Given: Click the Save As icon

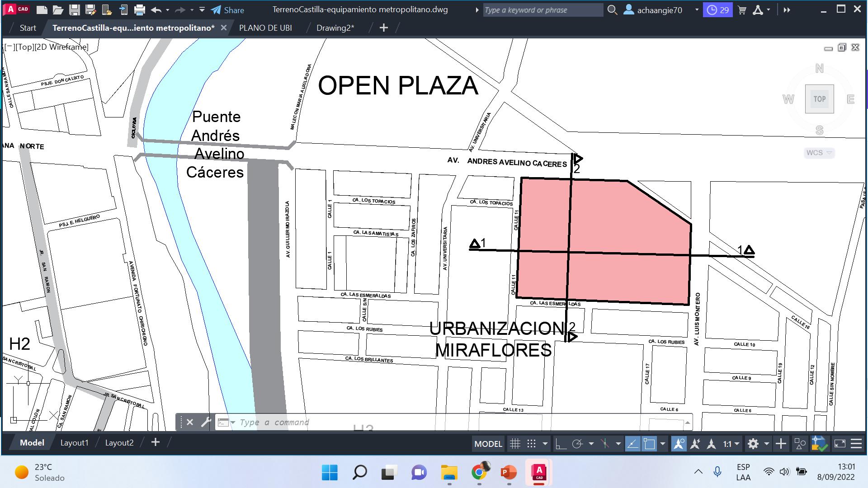Looking at the screenshot, I should (90, 9).
